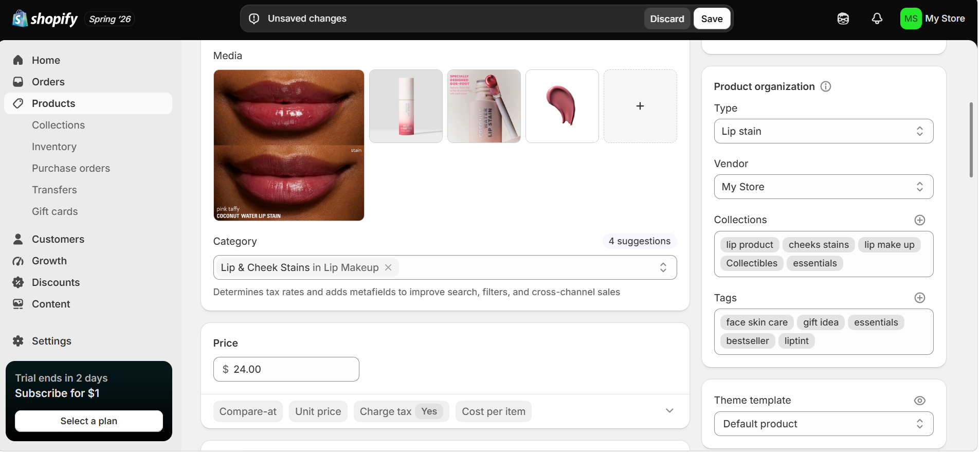
Task: Click the Shopify logo
Action: pos(45,19)
